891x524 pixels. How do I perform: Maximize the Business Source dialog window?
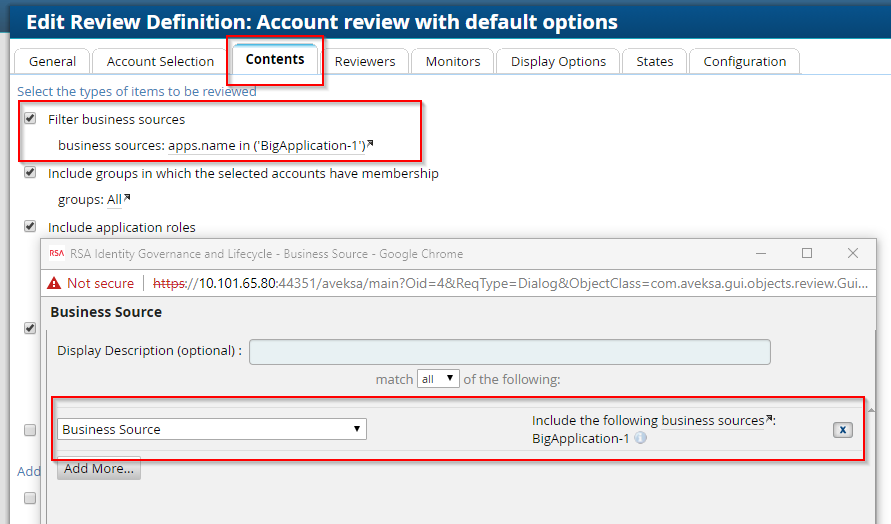[807, 254]
